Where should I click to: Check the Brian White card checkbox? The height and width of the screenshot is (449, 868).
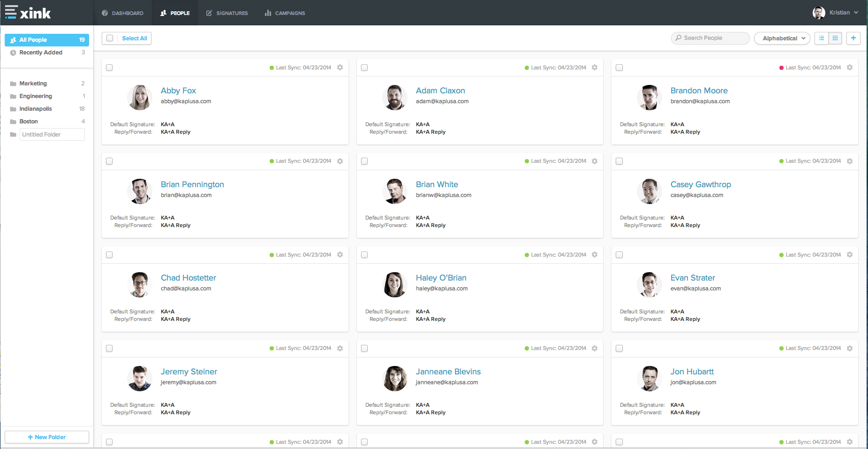pos(364,161)
